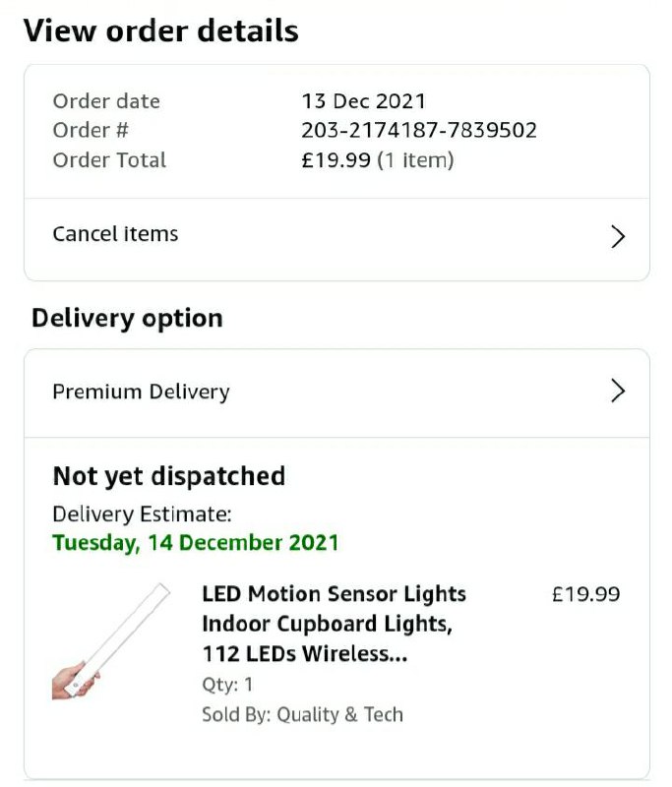672x787 pixels.
Task: Click the order date 13 Dec 2021
Action: point(363,101)
